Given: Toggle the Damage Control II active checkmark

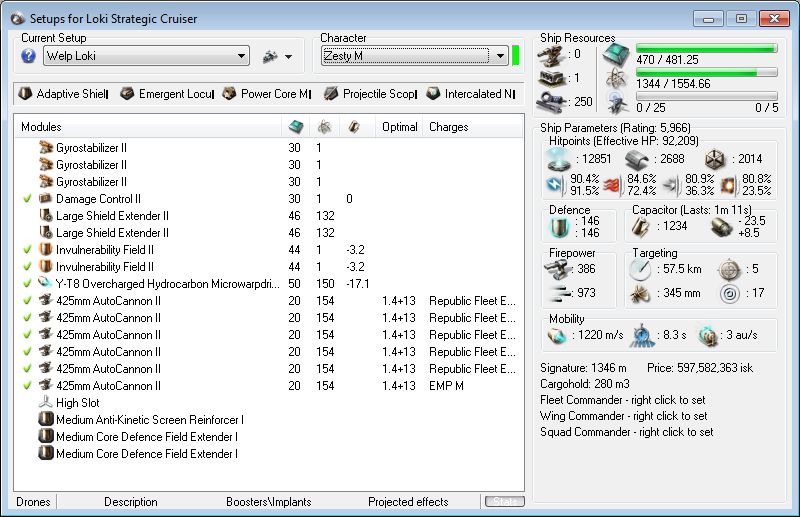Looking at the screenshot, I should click(28, 199).
